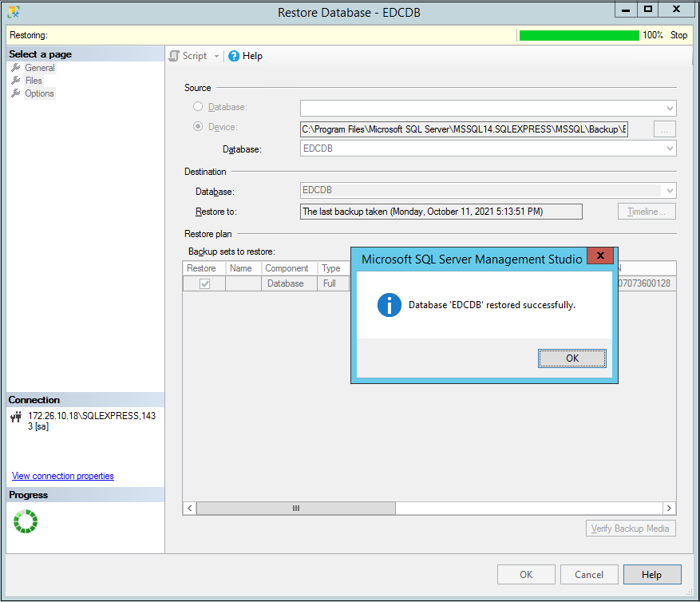Click the device backup path field
Viewport: 700px width, 602px height.
[464, 129]
